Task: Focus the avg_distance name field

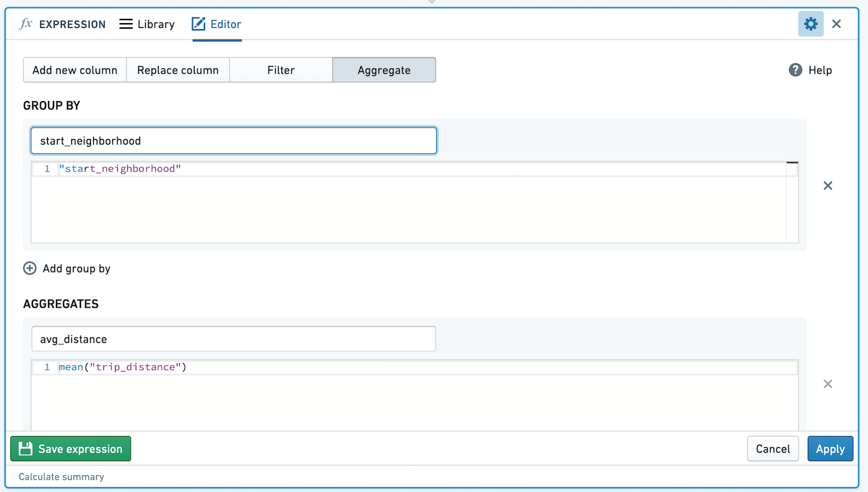Action: [234, 339]
